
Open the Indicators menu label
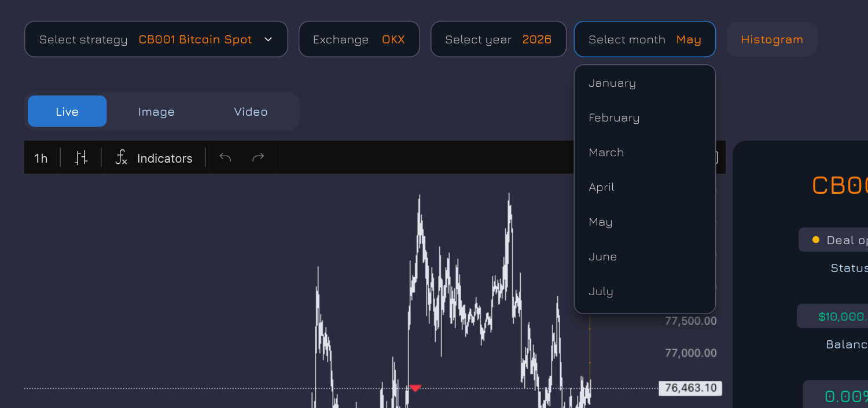pos(165,158)
